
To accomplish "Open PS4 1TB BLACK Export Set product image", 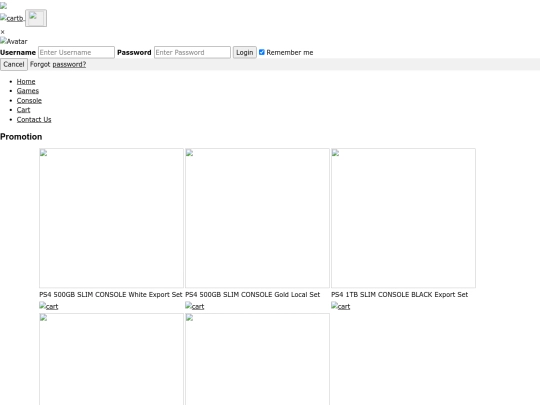I will (x=403, y=218).
